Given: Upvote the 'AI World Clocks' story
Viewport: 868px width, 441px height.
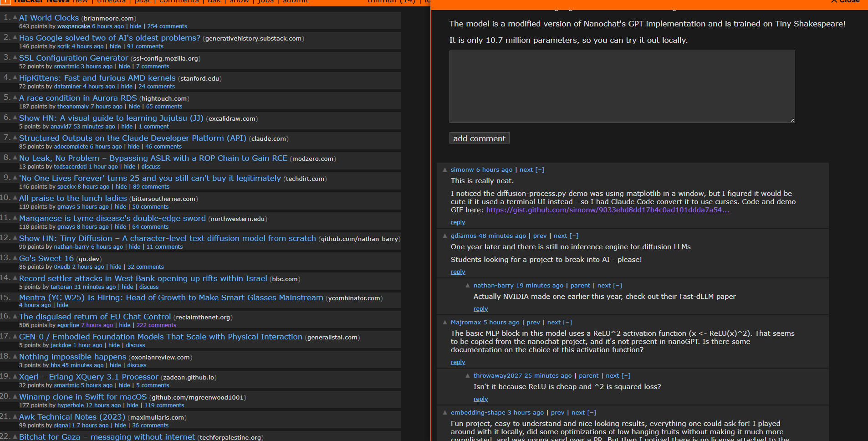Looking at the screenshot, I should pos(15,17).
